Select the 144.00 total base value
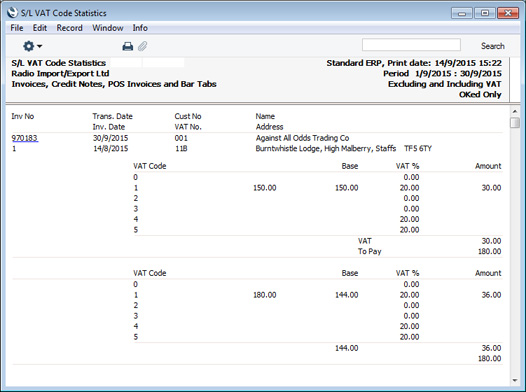 [347, 348]
